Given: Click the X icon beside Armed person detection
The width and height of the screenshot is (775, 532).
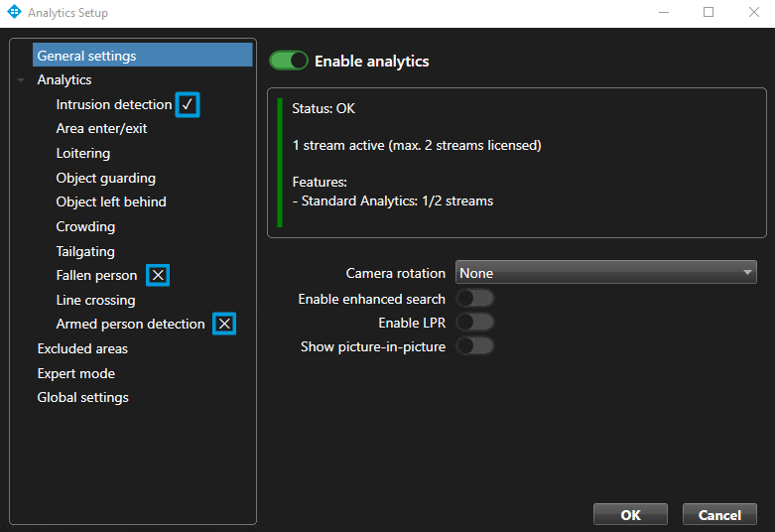Looking at the screenshot, I should tap(225, 324).
